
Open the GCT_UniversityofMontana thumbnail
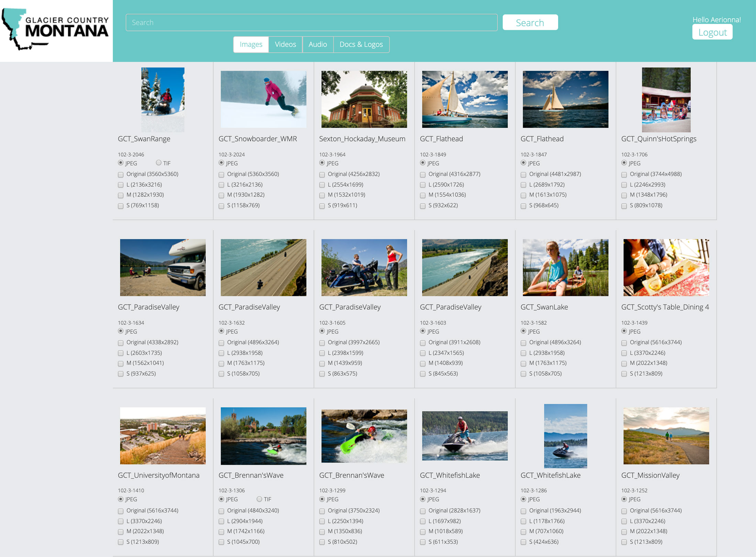pyautogui.click(x=163, y=436)
